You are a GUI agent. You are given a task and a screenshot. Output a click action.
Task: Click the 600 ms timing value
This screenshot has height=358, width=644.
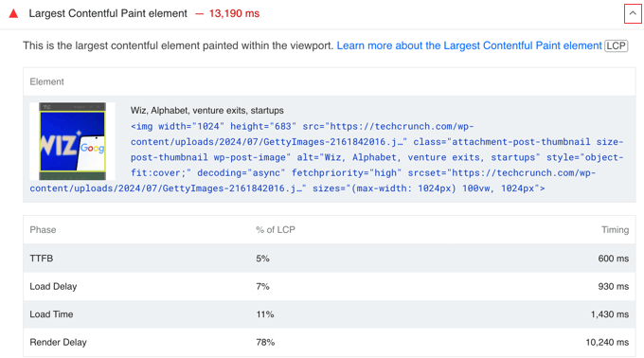click(x=613, y=259)
